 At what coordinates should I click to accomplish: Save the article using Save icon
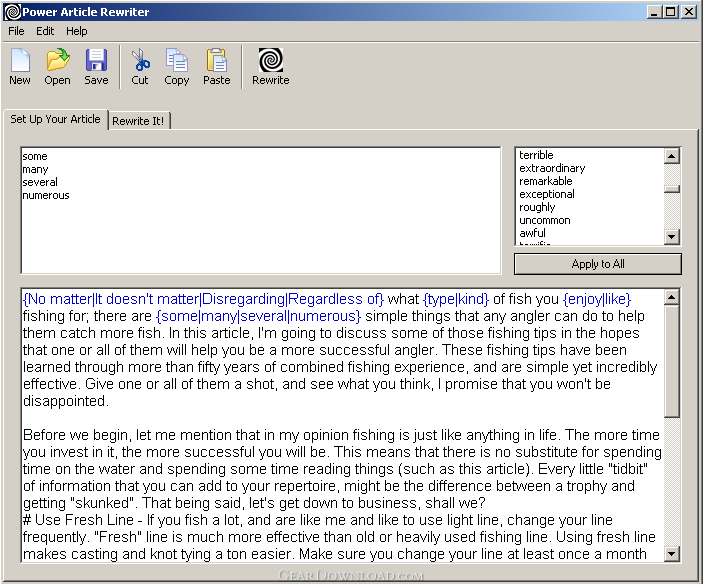click(96, 67)
